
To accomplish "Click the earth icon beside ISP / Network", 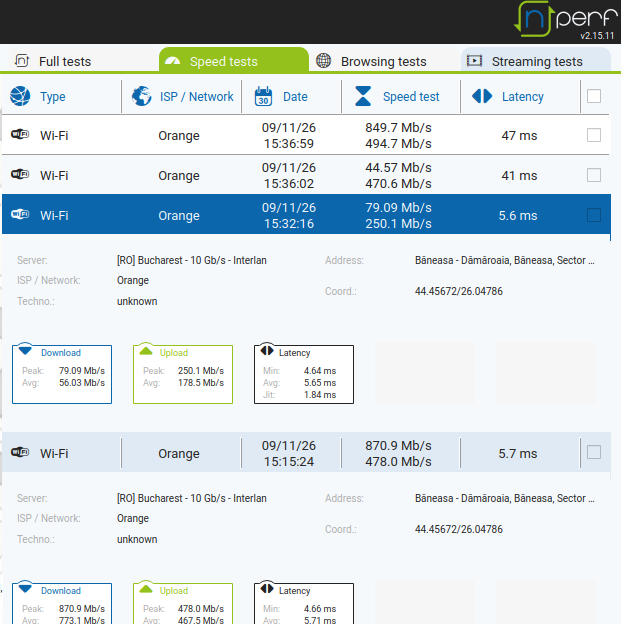I will coord(141,96).
